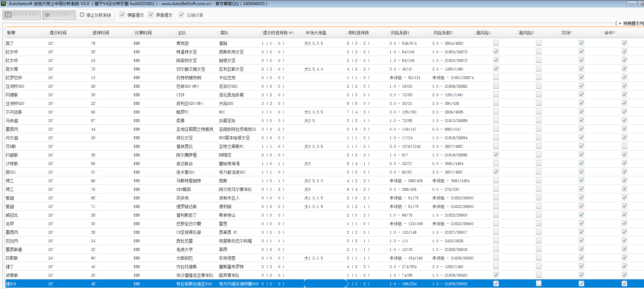Click the 提示时间 column header

[x=58, y=33]
